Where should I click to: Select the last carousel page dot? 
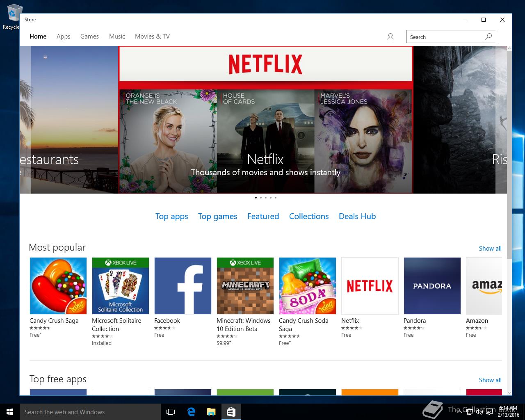pyautogui.click(x=276, y=198)
